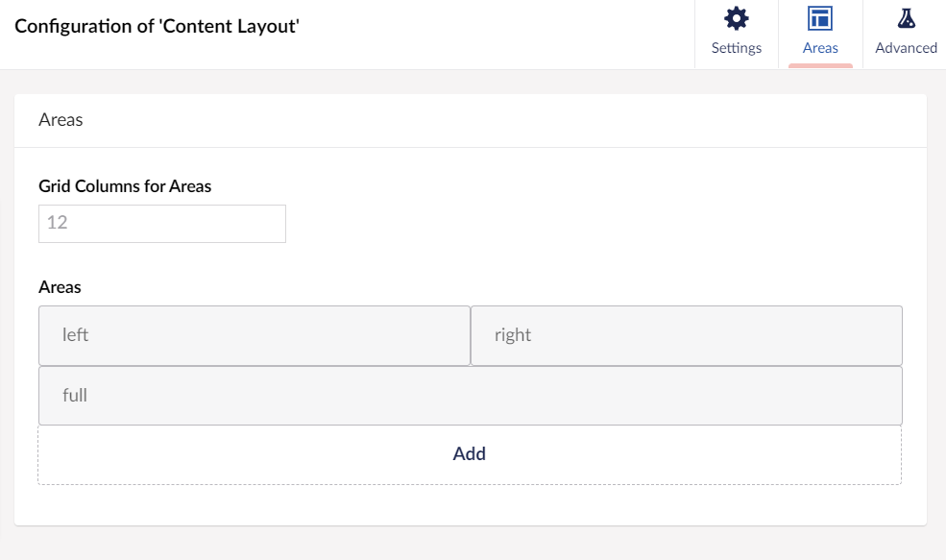Click the Settings gear icon

tap(736, 19)
